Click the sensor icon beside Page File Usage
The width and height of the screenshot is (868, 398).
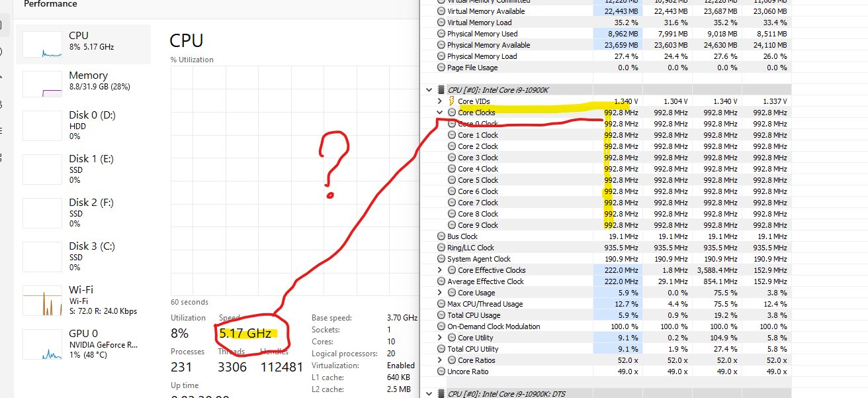coord(441,68)
